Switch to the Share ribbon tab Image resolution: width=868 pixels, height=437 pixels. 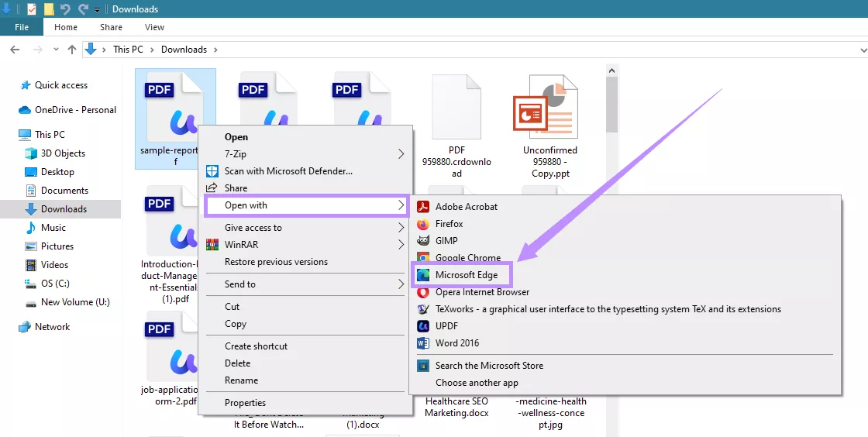point(112,27)
